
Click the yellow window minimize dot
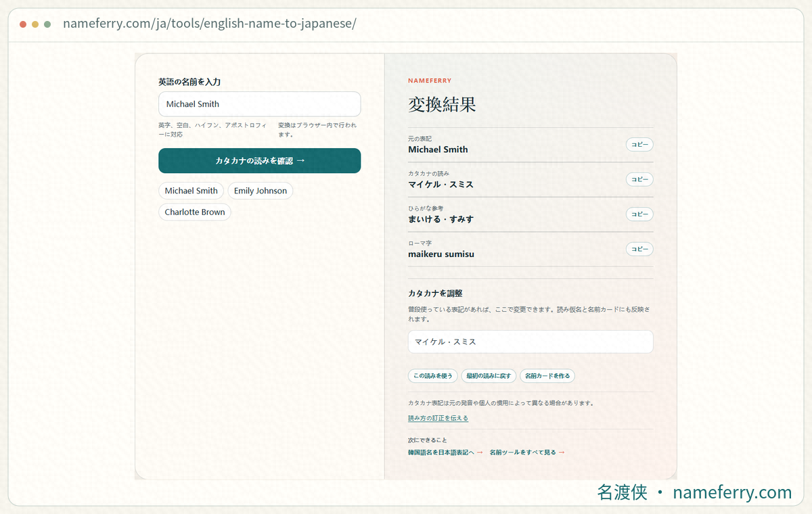tap(35, 24)
